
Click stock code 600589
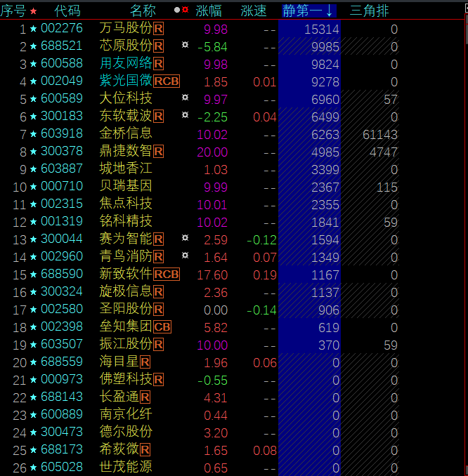point(62,98)
